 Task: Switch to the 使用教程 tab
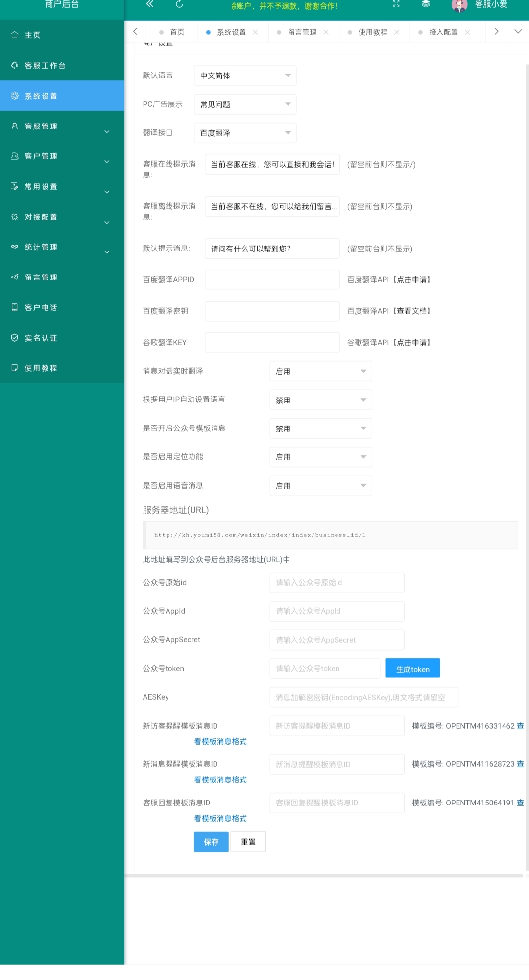click(x=373, y=32)
